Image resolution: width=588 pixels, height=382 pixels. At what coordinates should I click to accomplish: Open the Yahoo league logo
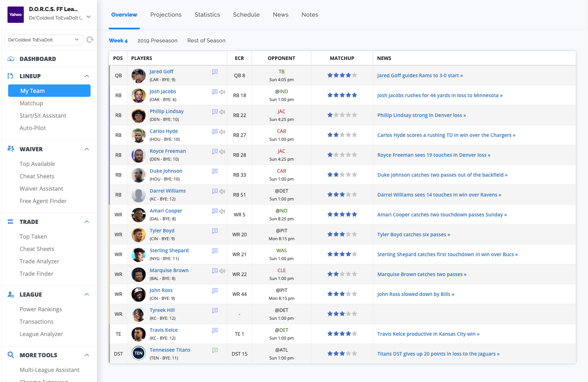click(x=16, y=15)
